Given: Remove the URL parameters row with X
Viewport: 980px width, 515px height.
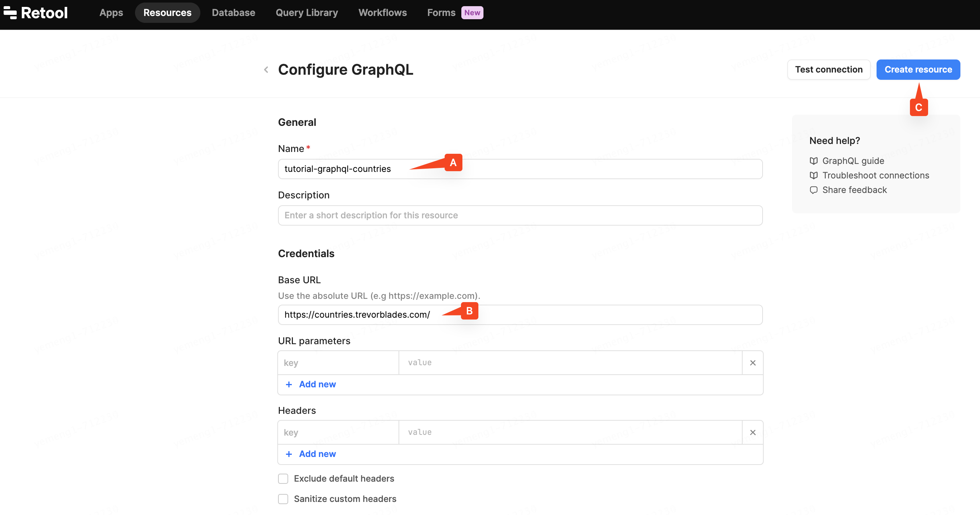Looking at the screenshot, I should coord(752,363).
